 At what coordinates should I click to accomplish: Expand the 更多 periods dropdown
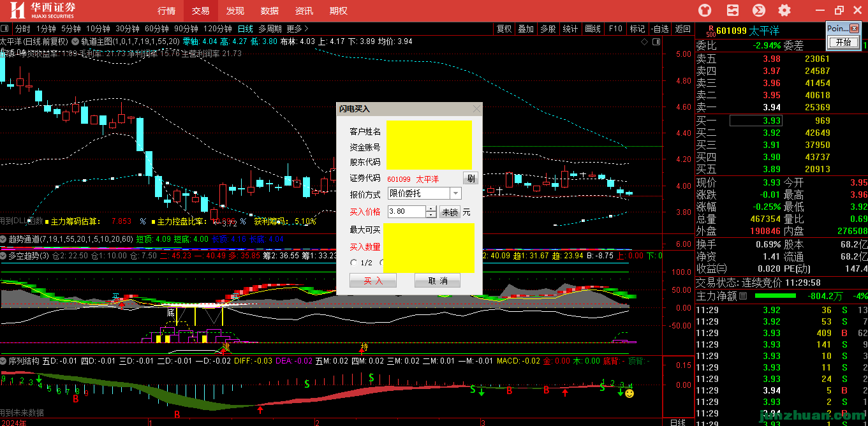(297, 29)
